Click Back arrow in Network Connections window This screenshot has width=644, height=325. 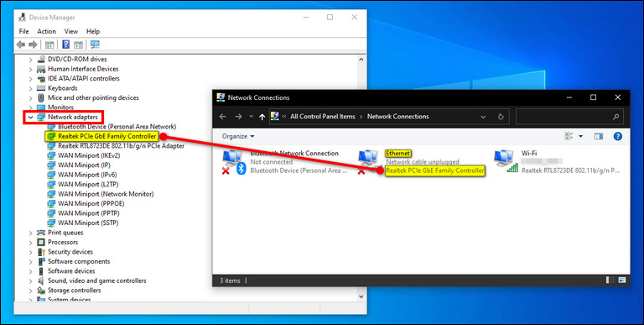click(222, 117)
